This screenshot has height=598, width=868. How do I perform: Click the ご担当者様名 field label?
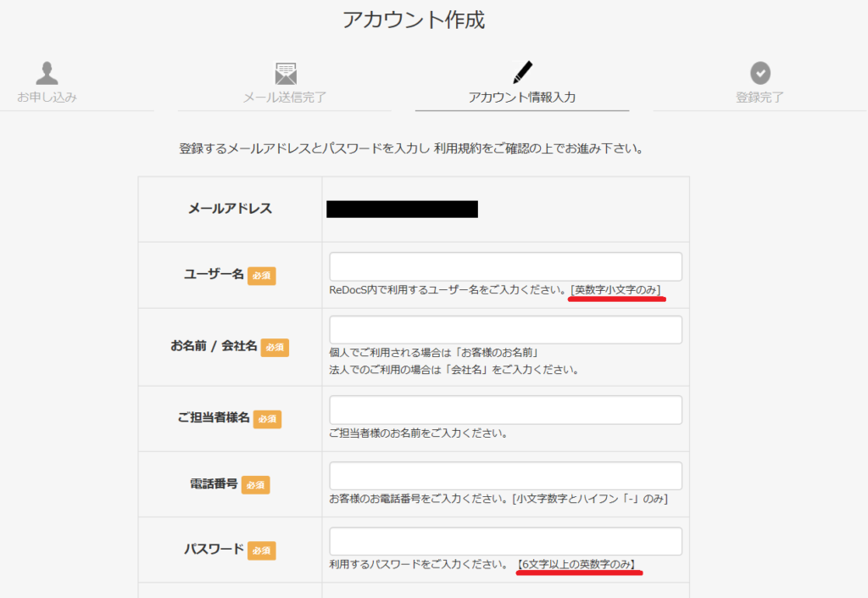214,417
